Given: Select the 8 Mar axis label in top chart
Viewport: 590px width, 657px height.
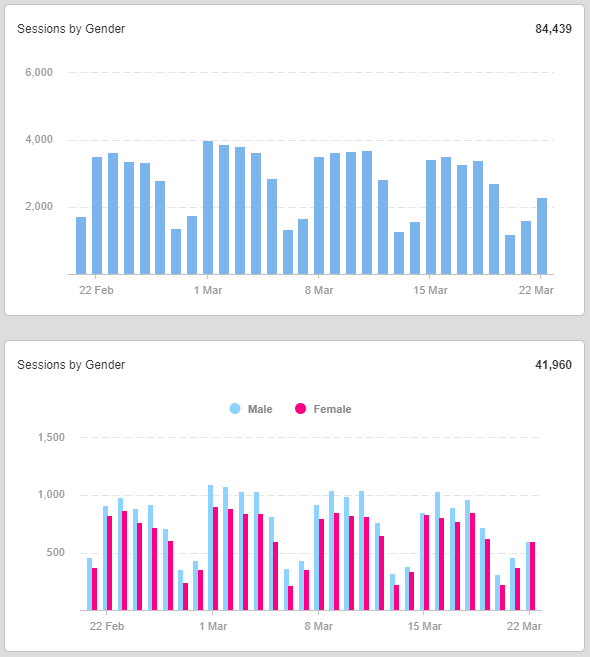Looking at the screenshot, I should click(x=319, y=290).
